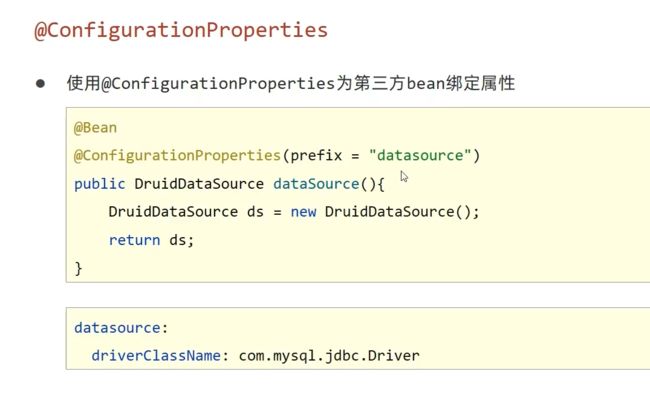The height and width of the screenshot is (415, 650).
Task: Click the return keyword
Action: pos(134,240)
